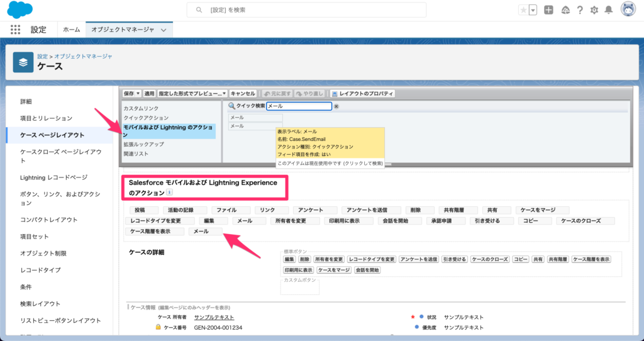644x341 pixels.
Task: Open ケースクローズ ページレイアウト in the sidebar
Action: click(x=61, y=156)
